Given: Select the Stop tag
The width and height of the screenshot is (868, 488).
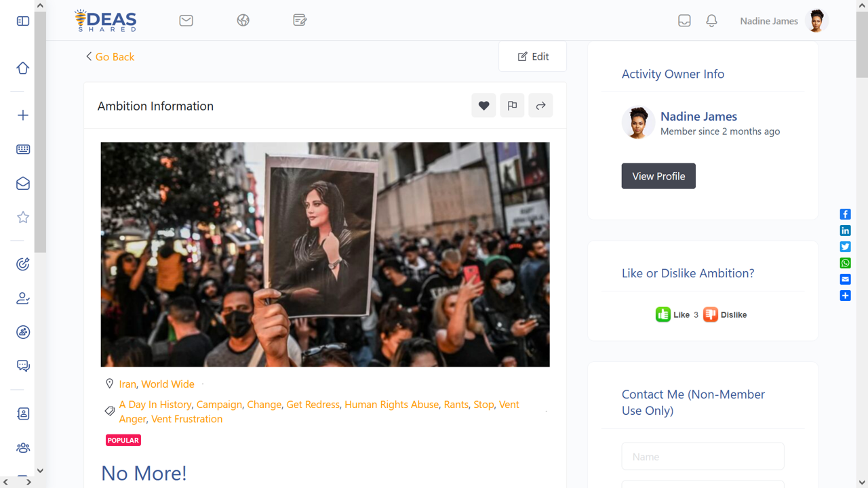Looking at the screenshot, I should pos(484,405).
